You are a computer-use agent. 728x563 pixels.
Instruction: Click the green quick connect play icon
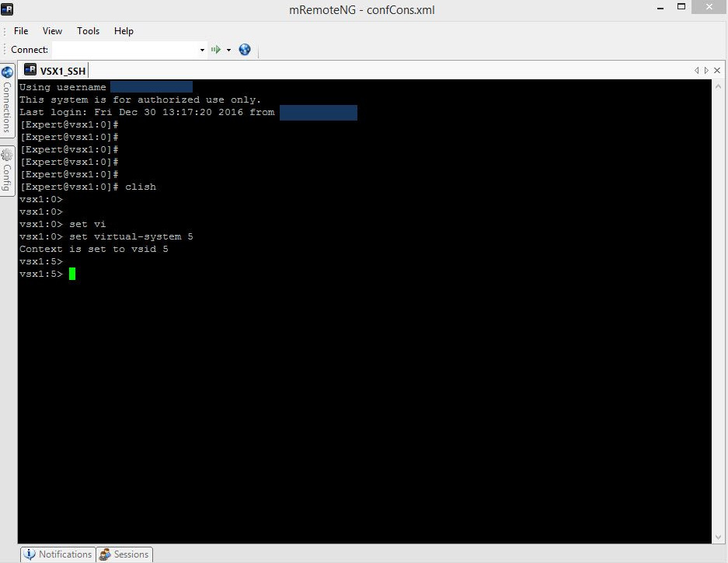[x=216, y=49]
